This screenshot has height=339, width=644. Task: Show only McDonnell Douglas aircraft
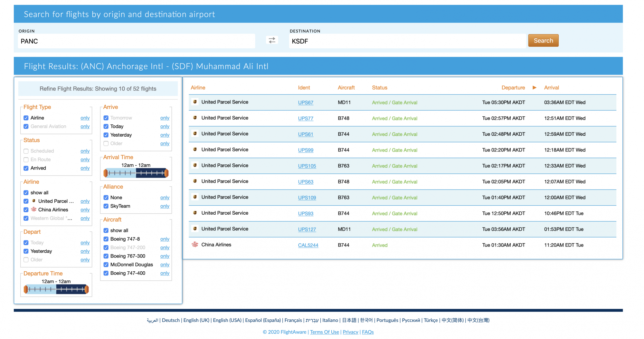pyautogui.click(x=165, y=265)
